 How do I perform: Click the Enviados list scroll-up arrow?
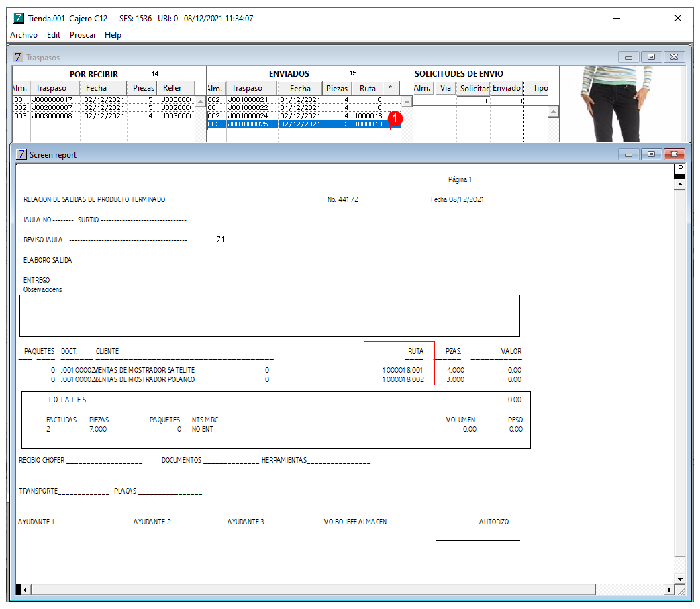pyautogui.click(x=407, y=102)
